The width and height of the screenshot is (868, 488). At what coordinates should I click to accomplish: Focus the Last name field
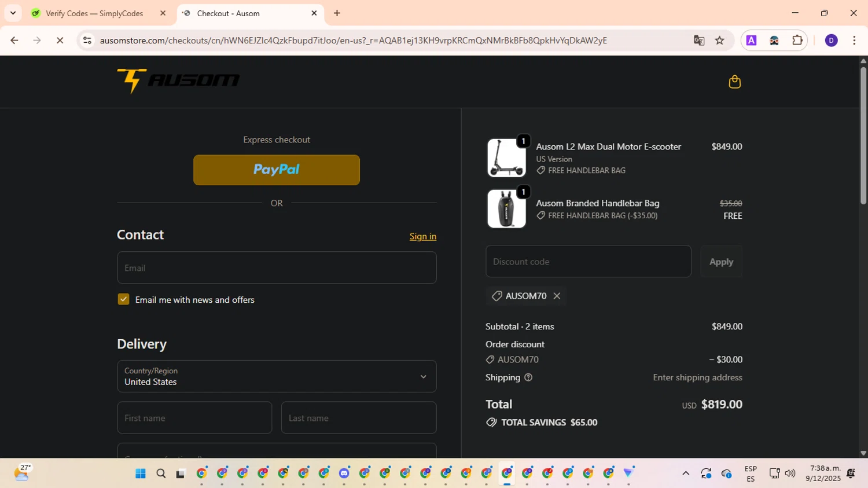[x=359, y=418]
